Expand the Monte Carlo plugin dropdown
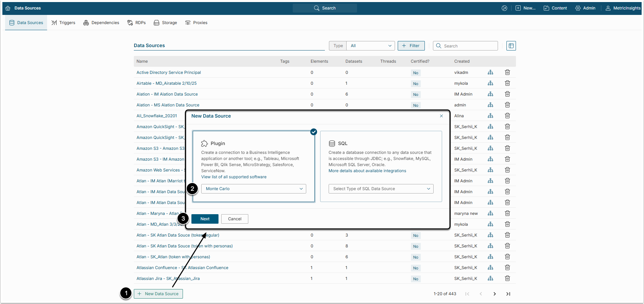This screenshot has width=644, height=304. pyautogui.click(x=253, y=189)
